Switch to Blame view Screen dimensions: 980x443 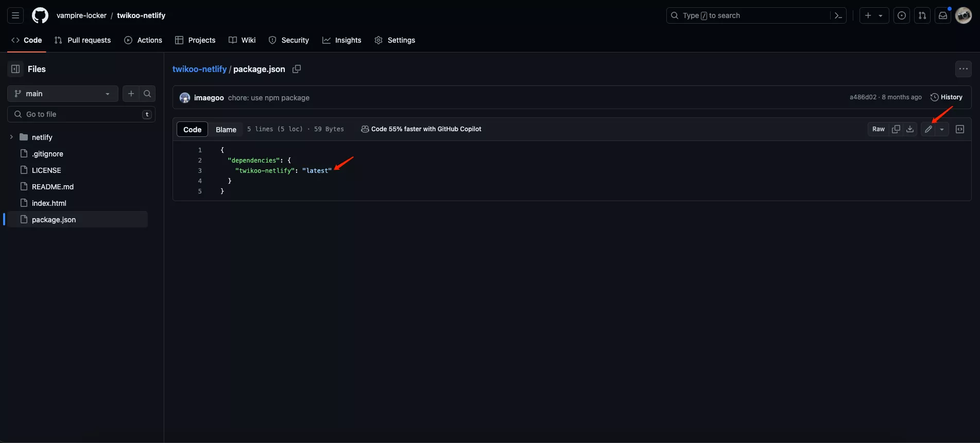coord(226,129)
